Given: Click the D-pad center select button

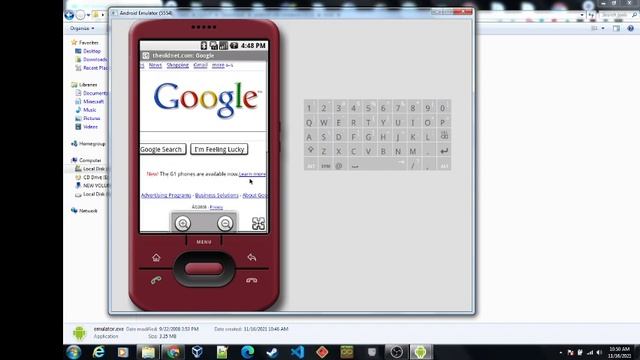Looking at the screenshot, I should coord(204,269).
